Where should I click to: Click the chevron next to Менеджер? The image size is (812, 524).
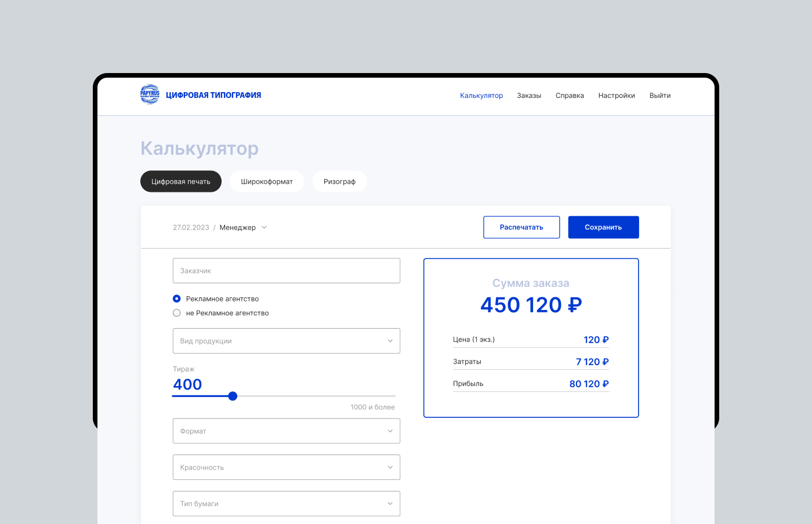[264, 227]
